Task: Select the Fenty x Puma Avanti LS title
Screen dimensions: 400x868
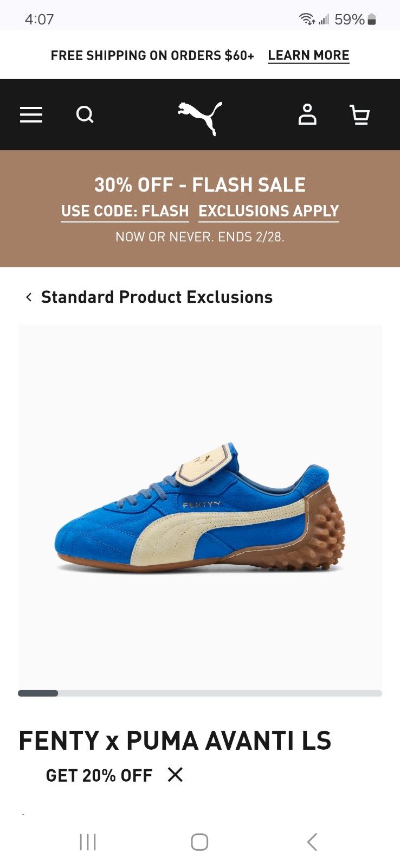Action: pos(175,741)
